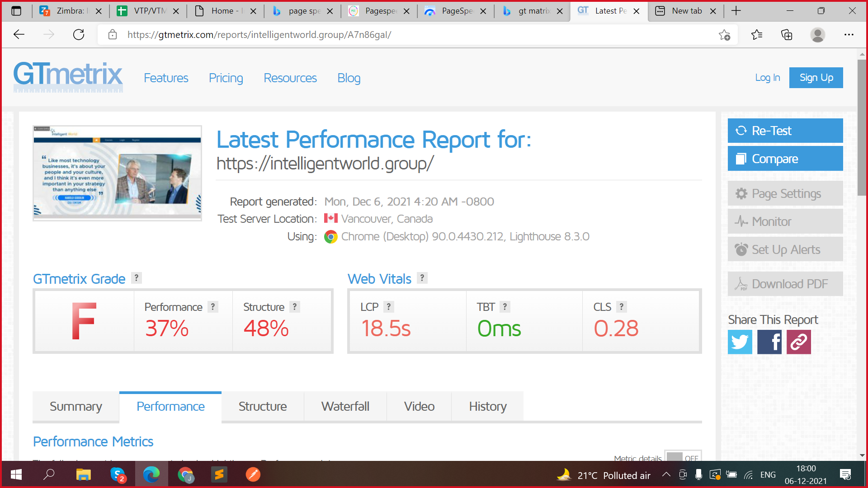Switch to the Summary tab
This screenshot has height=488, width=868.
(x=75, y=407)
